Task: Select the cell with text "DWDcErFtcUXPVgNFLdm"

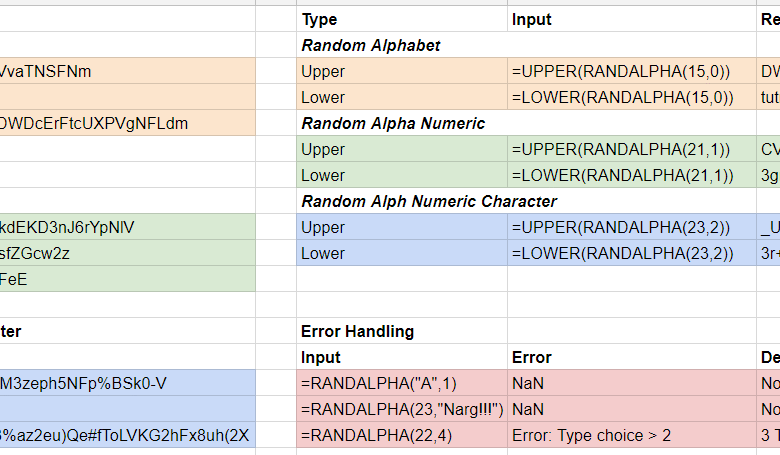Action: [x=127, y=123]
